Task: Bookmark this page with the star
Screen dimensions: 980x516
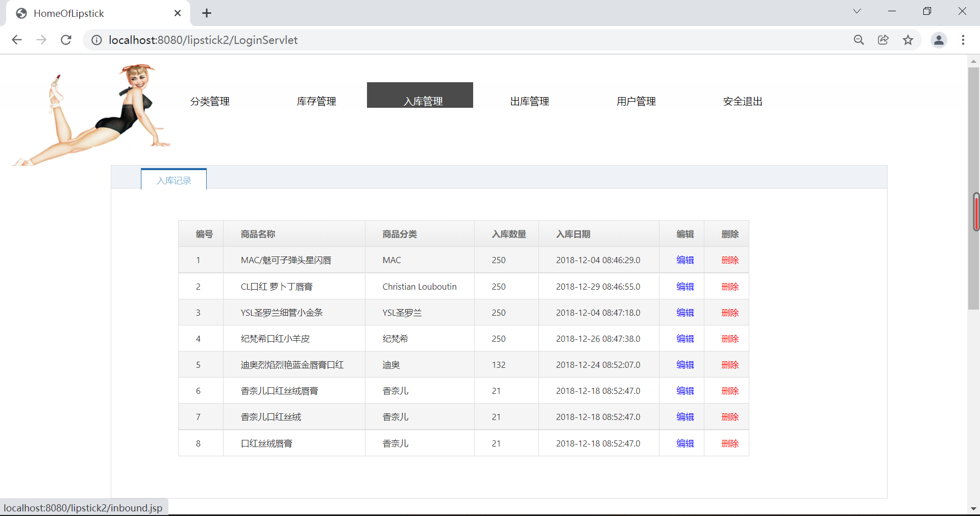Action: [908, 40]
